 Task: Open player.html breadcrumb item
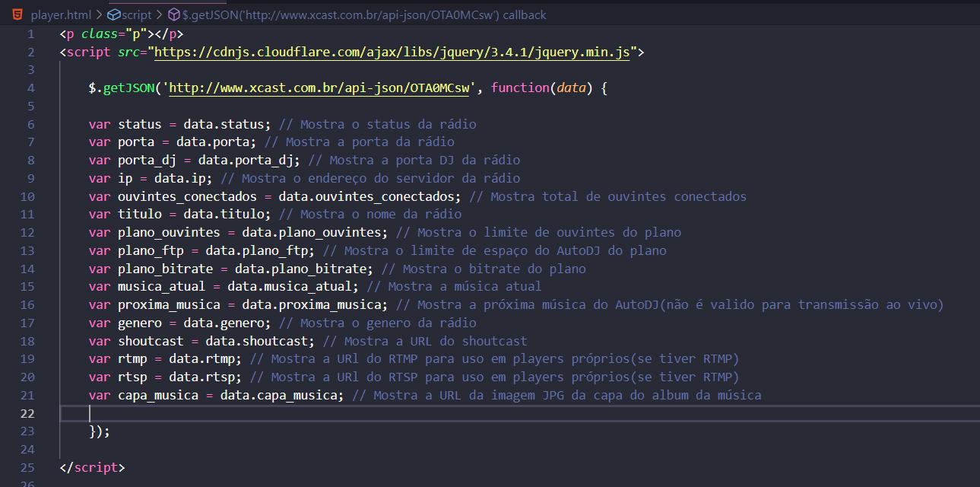pos(61,14)
